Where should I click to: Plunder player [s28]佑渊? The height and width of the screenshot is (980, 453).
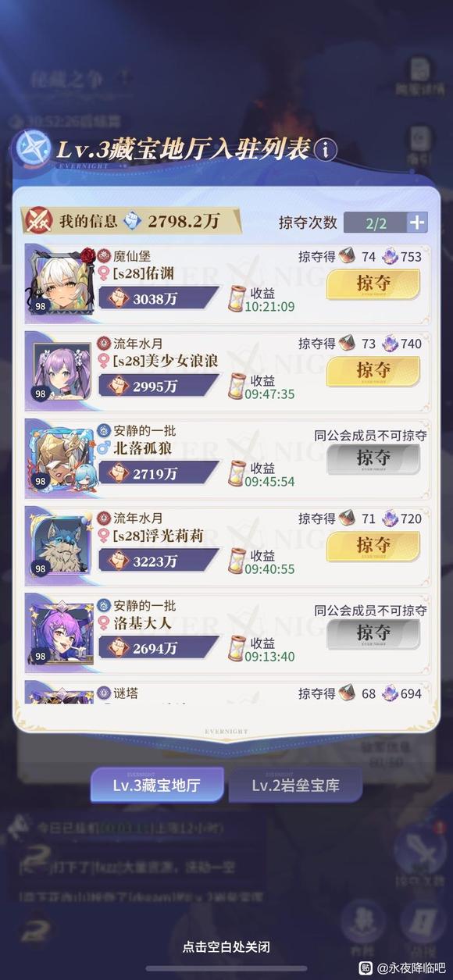click(x=373, y=284)
